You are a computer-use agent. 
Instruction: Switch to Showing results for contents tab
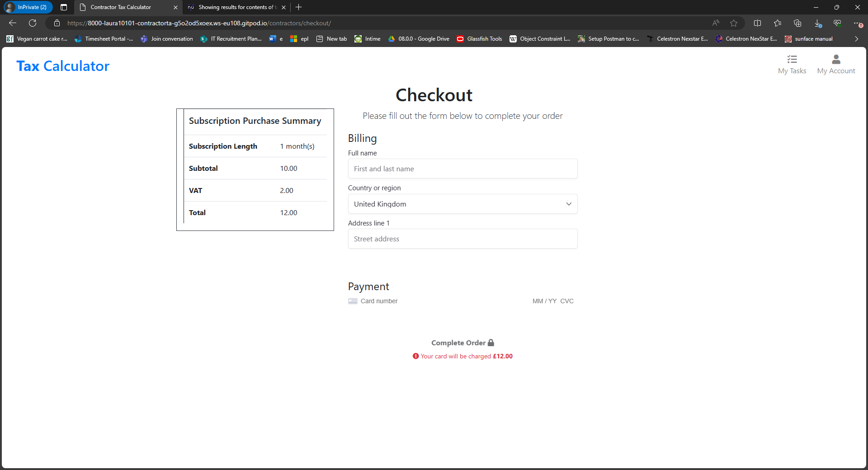click(x=236, y=7)
